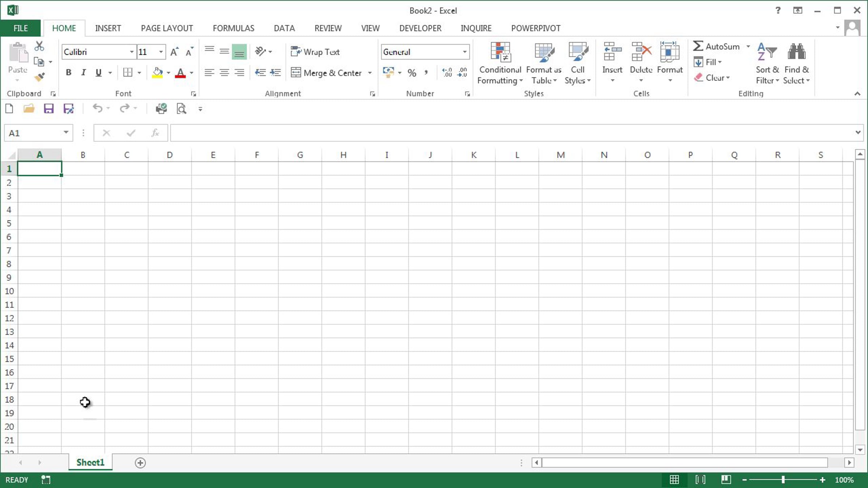Click the Percent Style icon
868x488 pixels.
click(412, 73)
